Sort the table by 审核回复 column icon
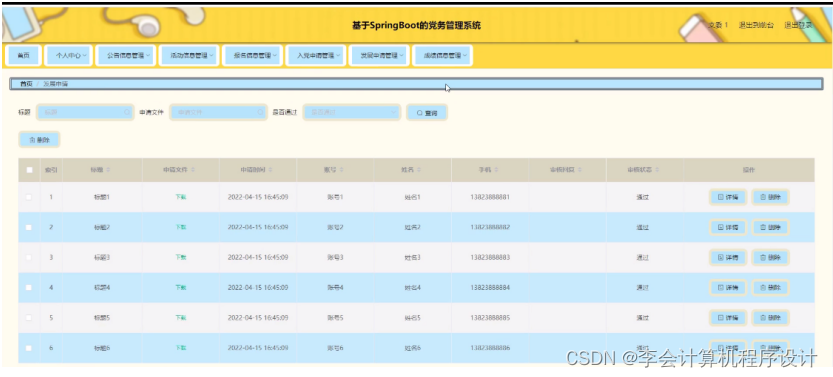The image size is (833, 377). click(580, 170)
